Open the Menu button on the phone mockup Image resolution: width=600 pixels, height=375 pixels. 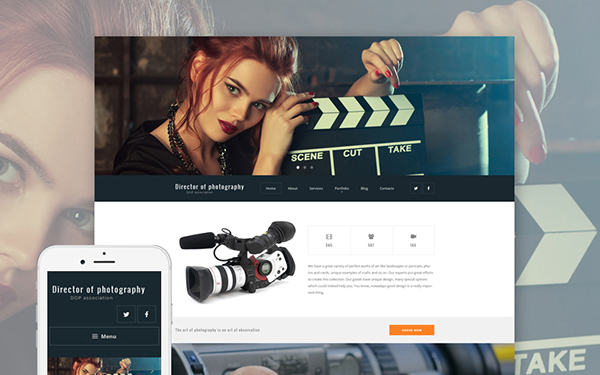[104, 336]
